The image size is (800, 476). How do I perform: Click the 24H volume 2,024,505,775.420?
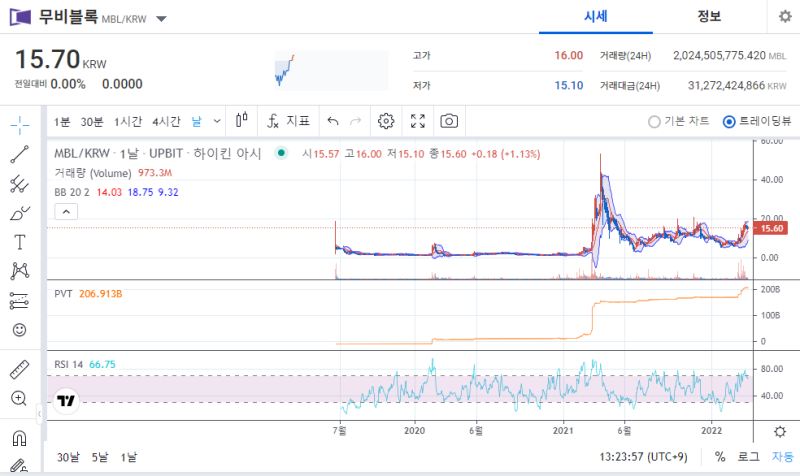pos(719,55)
